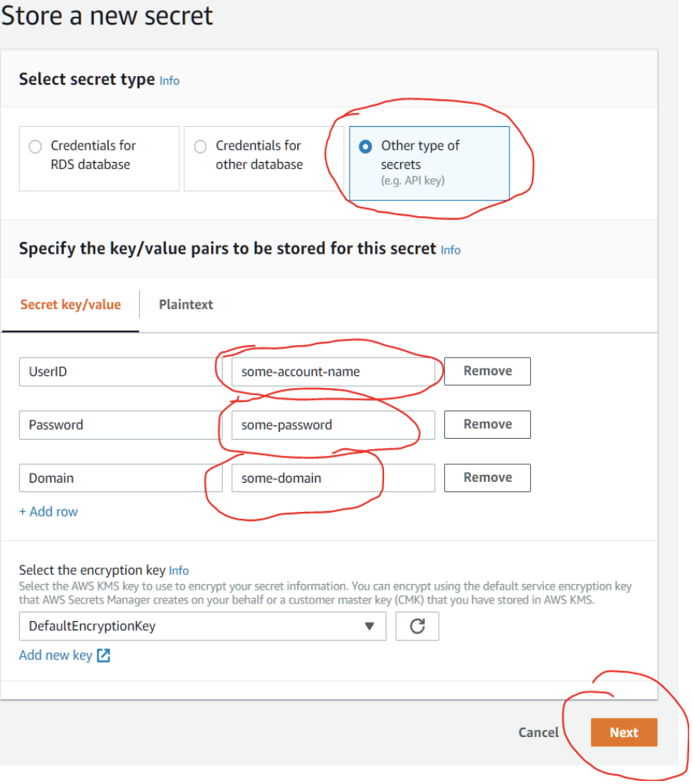Switch to the Secret key/value tab
This screenshot has height=784, width=693.
pos(71,304)
